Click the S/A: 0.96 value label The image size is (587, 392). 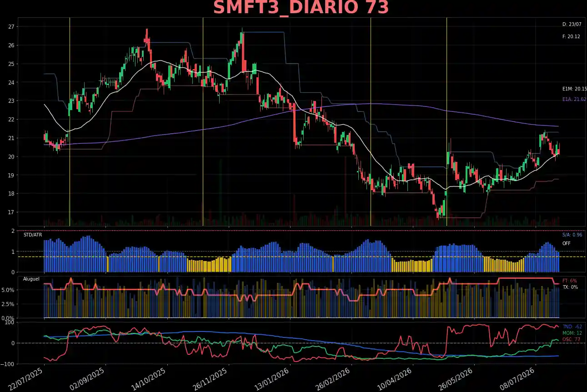point(572,235)
